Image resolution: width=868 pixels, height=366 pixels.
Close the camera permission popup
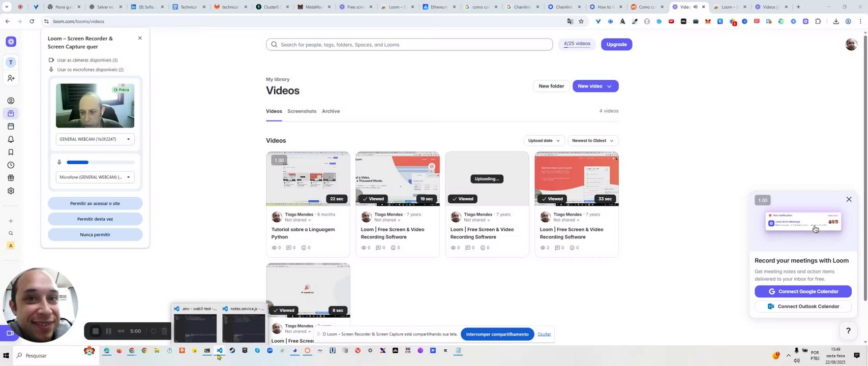[x=140, y=38]
